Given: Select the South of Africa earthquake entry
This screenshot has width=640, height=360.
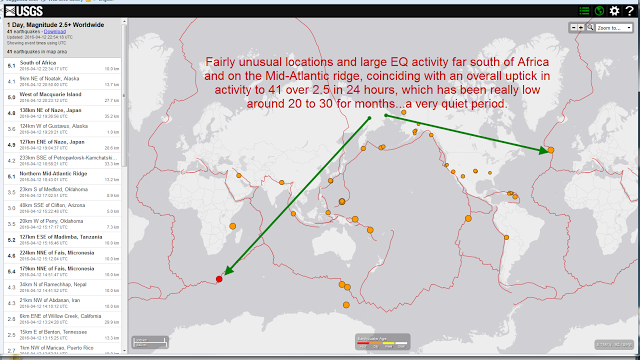Looking at the screenshot, I should [x=62, y=65].
